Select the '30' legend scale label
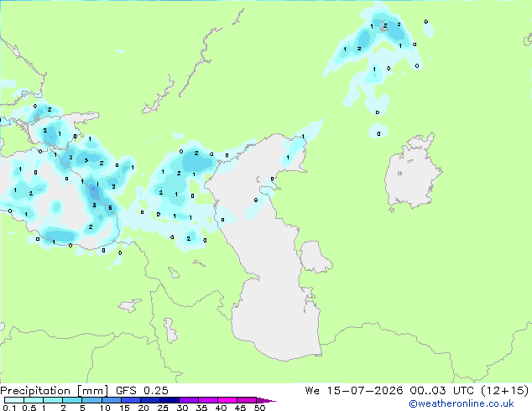 coord(182,408)
